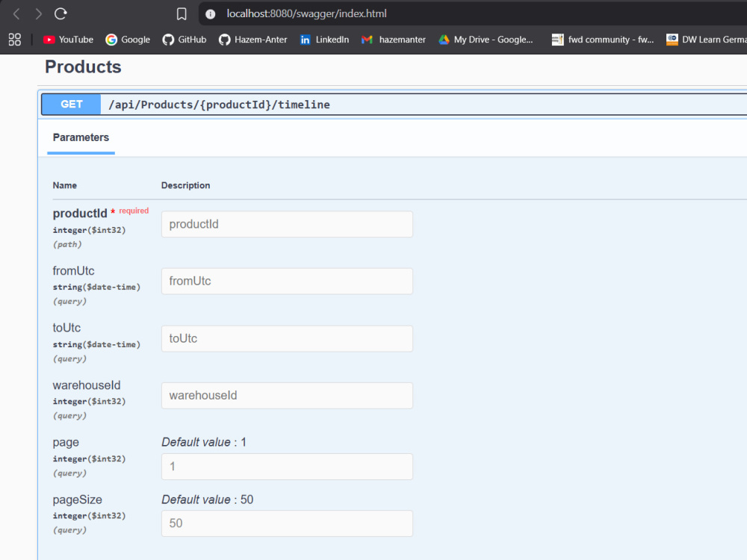Open the Hazem-Anter GitHub bookmark
747x560 pixels.
pos(253,40)
